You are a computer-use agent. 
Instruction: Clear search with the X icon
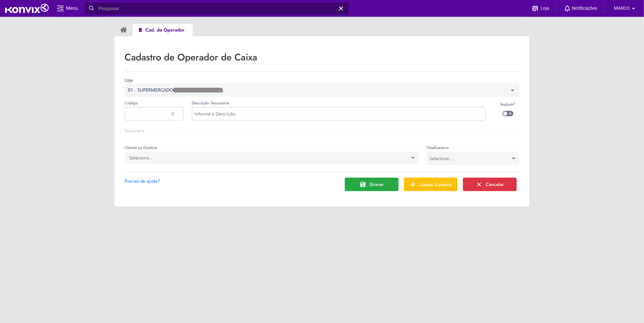341,9
